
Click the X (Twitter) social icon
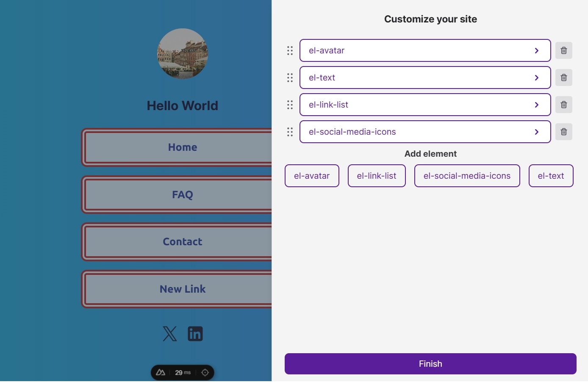pos(170,334)
